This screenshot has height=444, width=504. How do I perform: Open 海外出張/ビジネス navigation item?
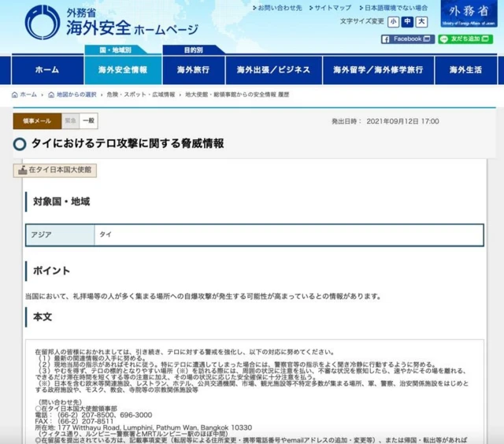click(274, 70)
